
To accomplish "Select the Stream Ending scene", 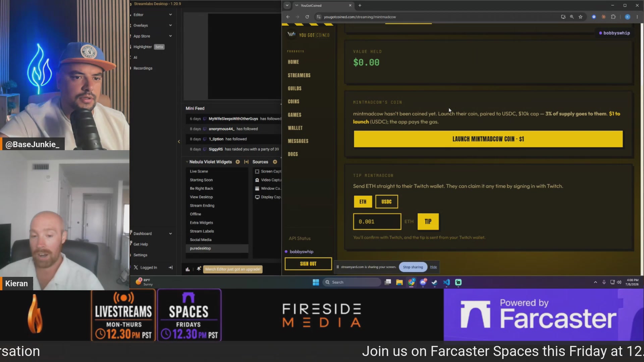I will (x=217, y=205).
